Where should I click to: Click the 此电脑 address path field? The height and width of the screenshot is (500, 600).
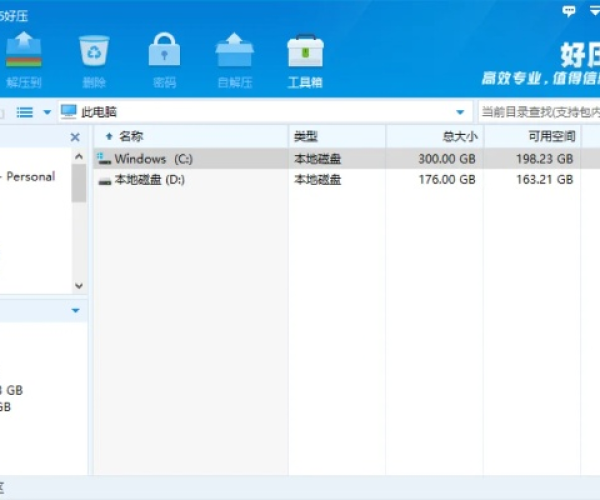[266, 112]
